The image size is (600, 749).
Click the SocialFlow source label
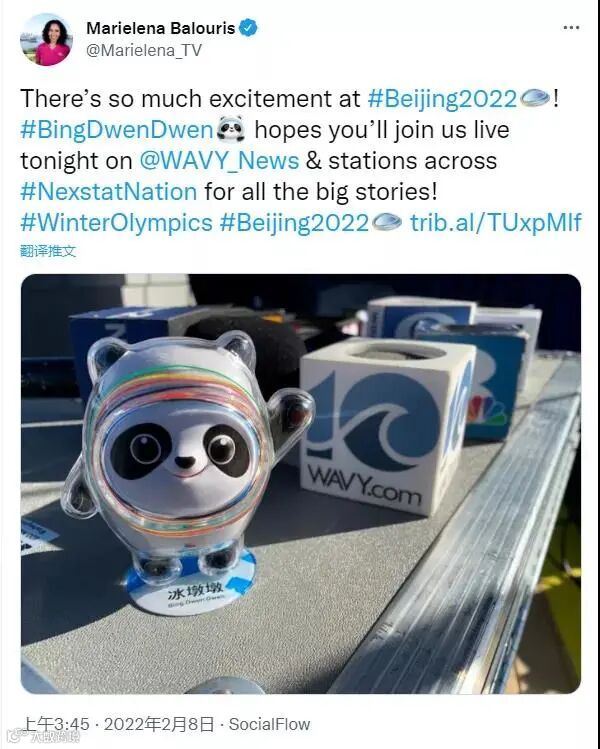(269, 724)
